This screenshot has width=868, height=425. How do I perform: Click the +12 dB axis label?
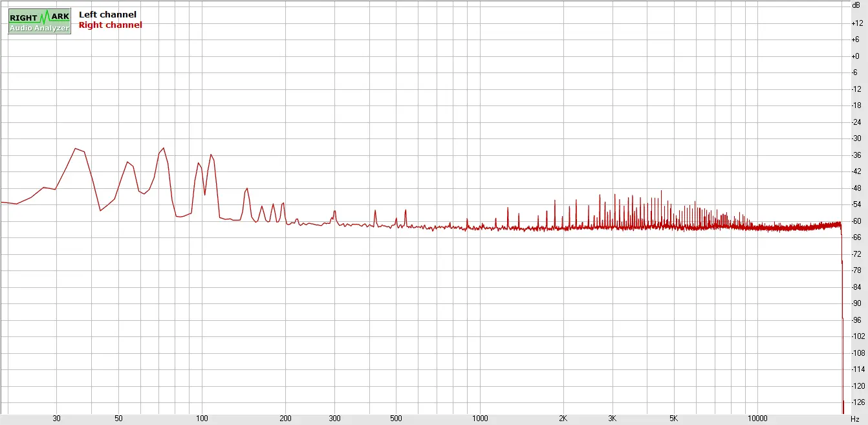coord(856,23)
